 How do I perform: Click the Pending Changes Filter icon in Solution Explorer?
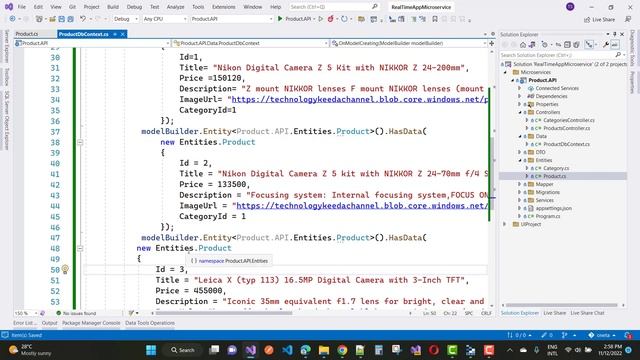point(544,44)
